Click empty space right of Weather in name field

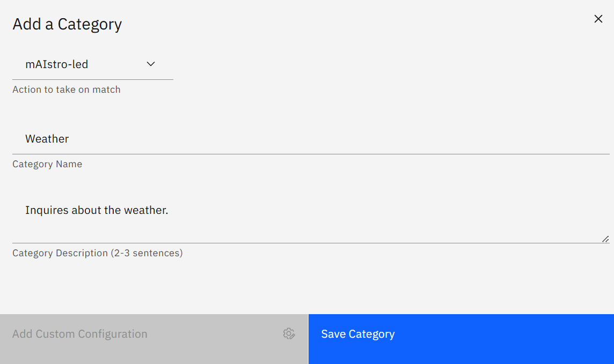(337, 139)
